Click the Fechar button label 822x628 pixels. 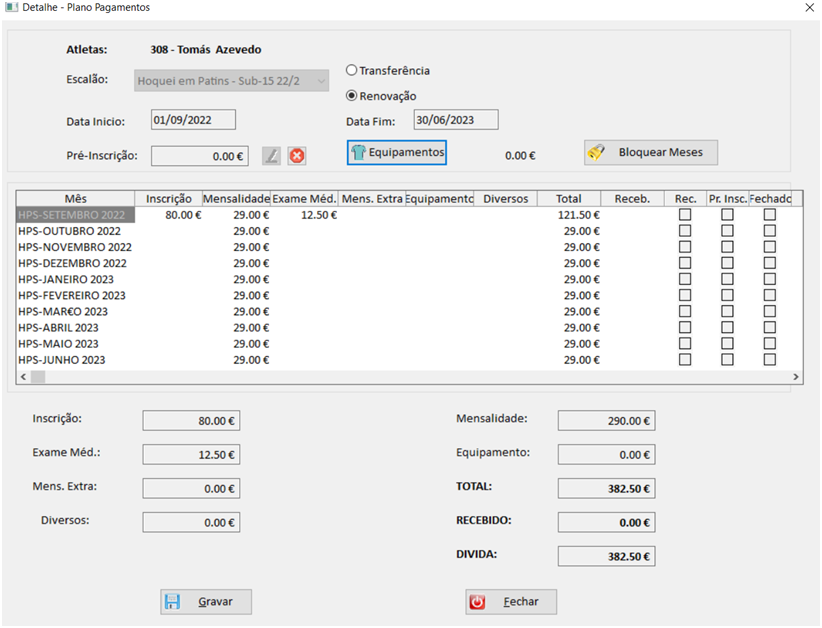click(521, 602)
